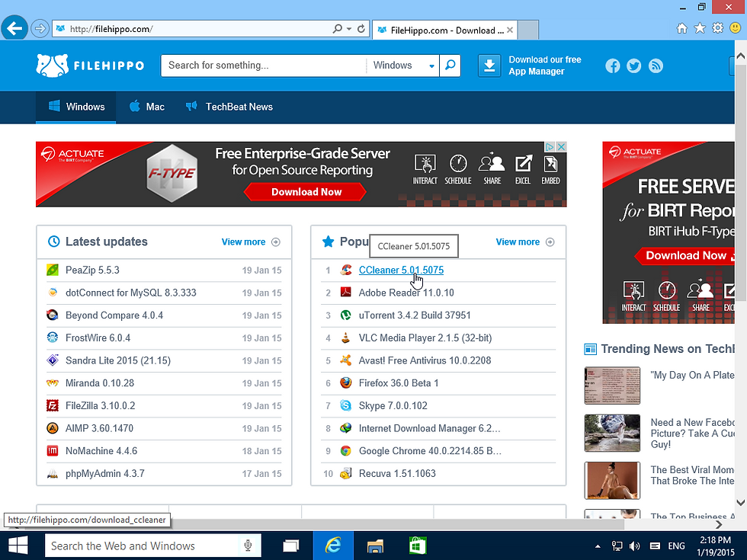Screen dimensions: 747x560
Task: Click the VLC cone icon
Action: point(346,338)
